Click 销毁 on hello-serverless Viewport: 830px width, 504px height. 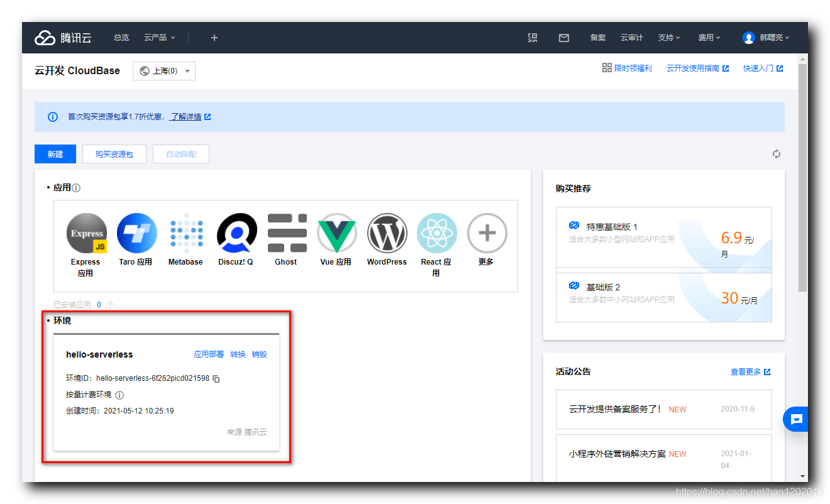[x=259, y=354]
